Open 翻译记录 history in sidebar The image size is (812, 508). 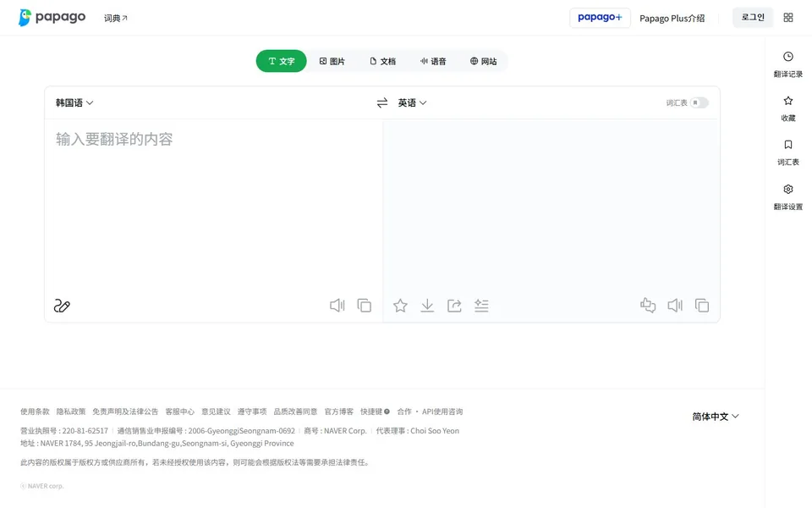coord(788,64)
